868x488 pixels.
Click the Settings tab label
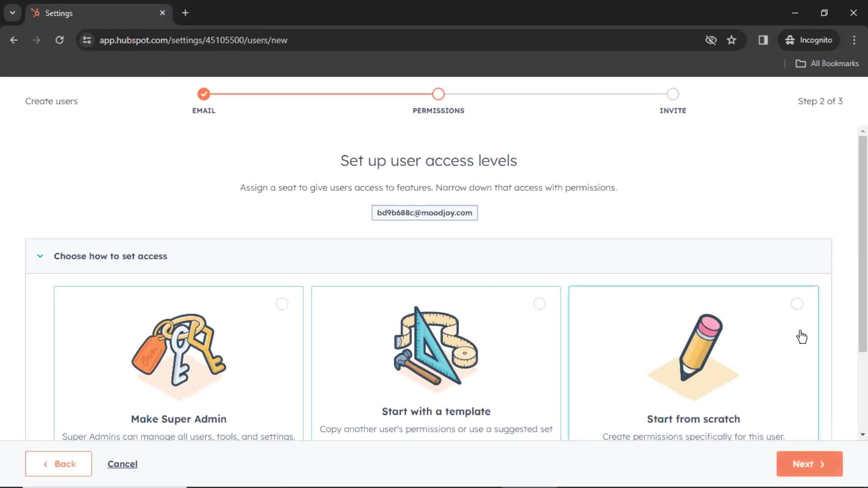[x=58, y=13]
